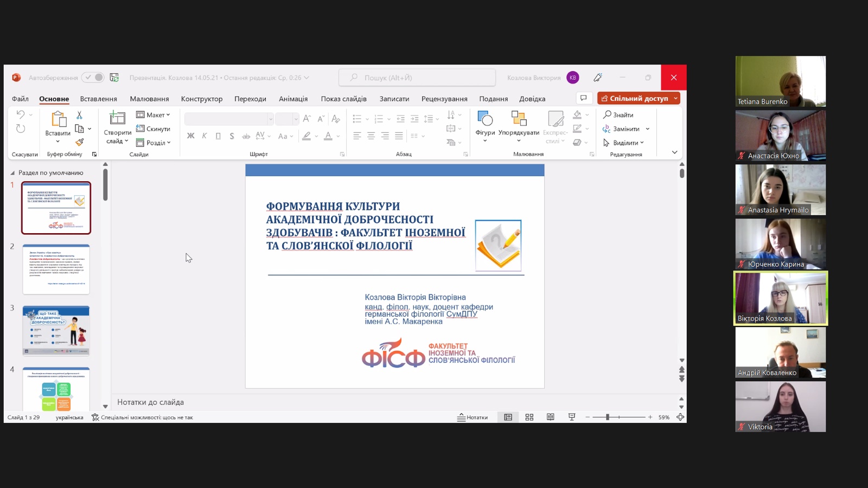Switch to Slide Sorter view
The image size is (868, 488).
(x=529, y=417)
